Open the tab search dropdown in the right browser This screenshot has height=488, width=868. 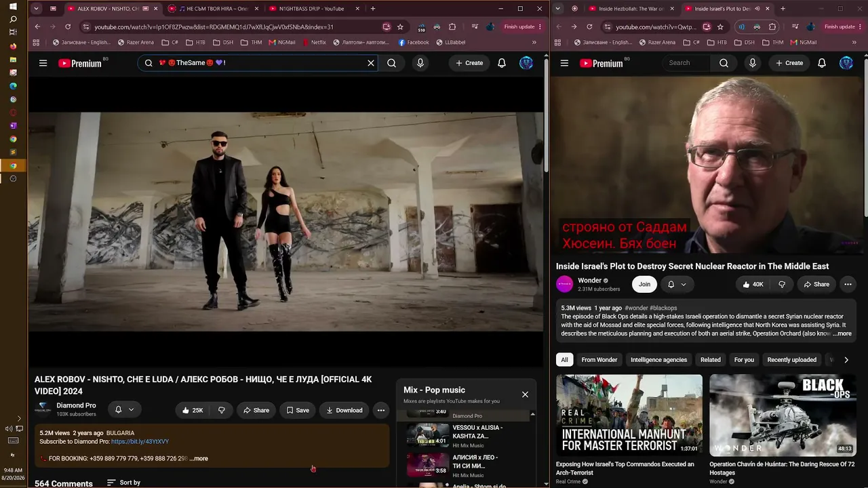pyautogui.click(x=557, y=9)
